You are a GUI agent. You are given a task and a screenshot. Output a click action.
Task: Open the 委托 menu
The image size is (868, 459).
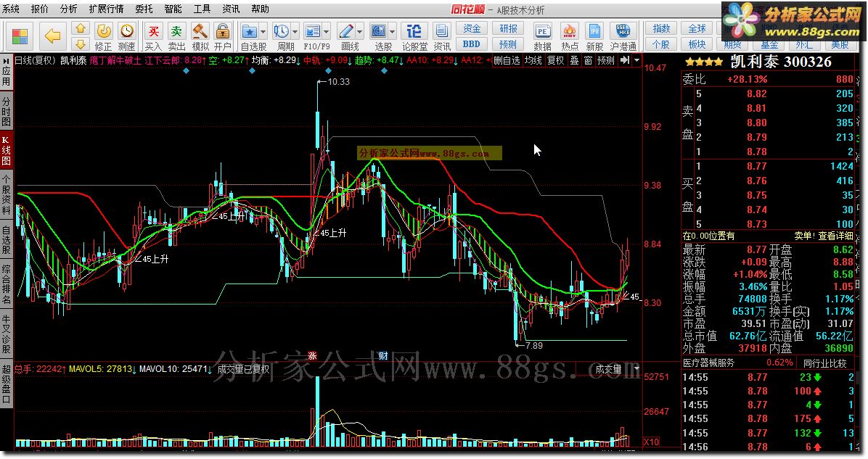point(144,9)
